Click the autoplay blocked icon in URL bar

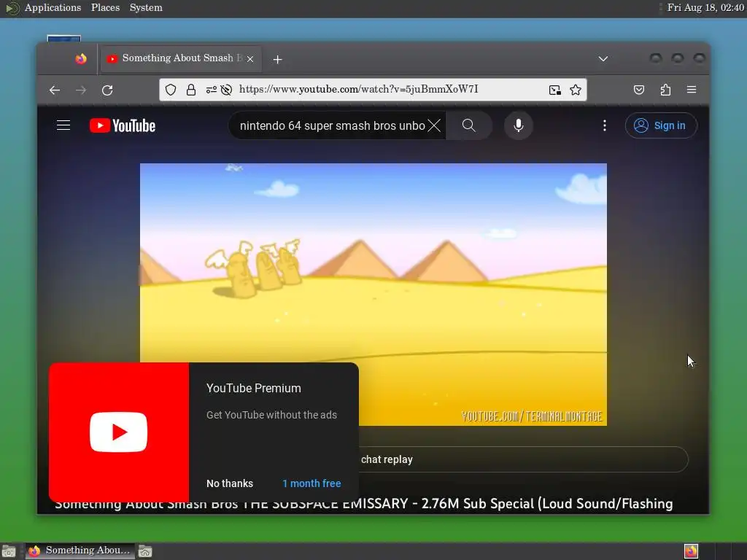226,90
